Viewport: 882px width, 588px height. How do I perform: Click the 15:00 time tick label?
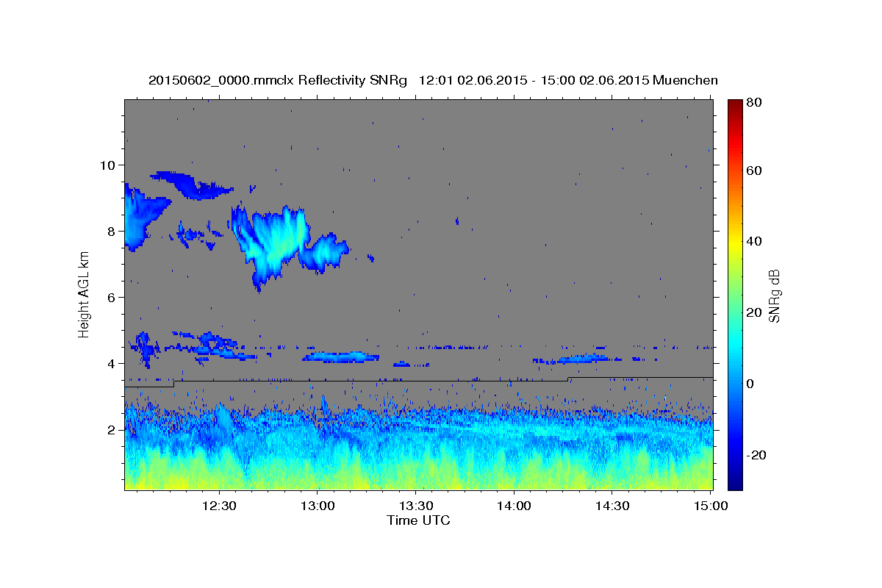coord(711,506)
